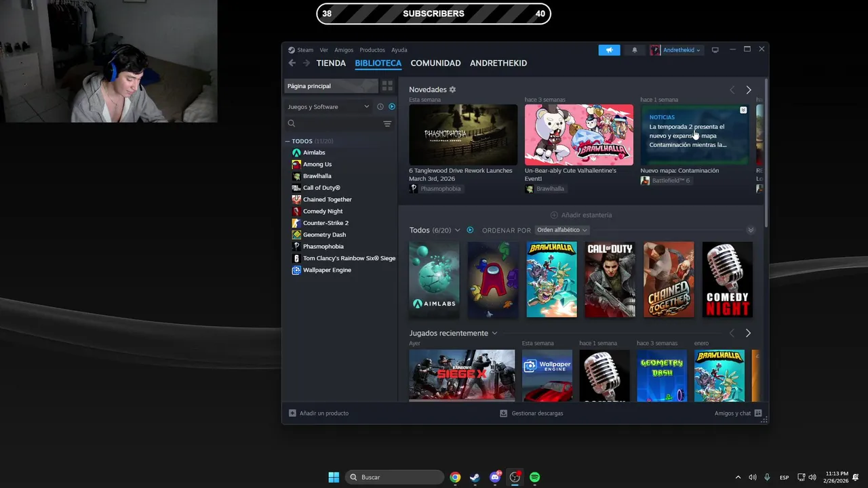Screen dimensions: 868x488
Task: Click the Among Us icon in sidebar
Action: point(296,164)
